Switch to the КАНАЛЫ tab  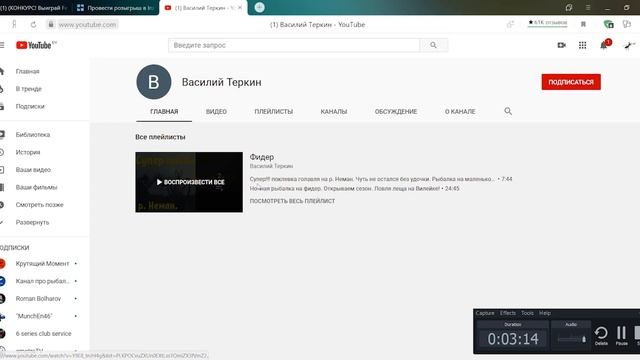333,111
